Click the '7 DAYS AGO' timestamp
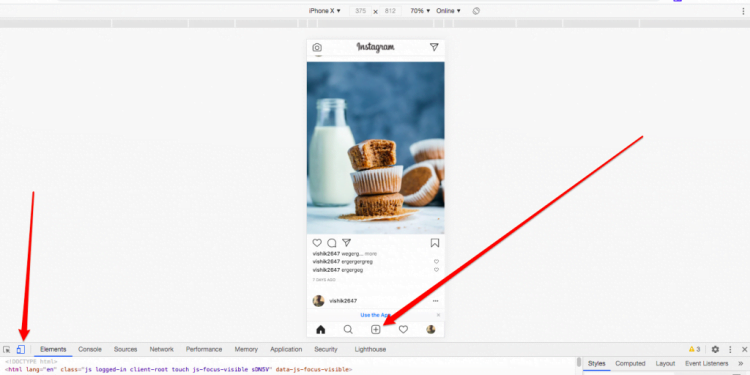Viewport: 750px width, 375px height. (324, 280)
